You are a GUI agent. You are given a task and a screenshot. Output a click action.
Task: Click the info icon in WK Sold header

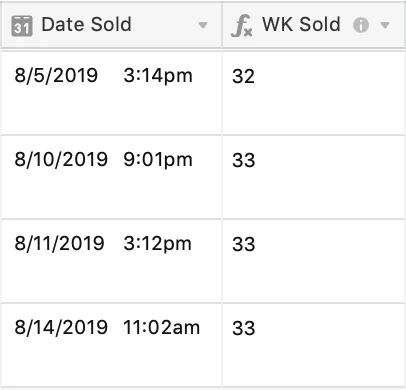tap(361, 25)
